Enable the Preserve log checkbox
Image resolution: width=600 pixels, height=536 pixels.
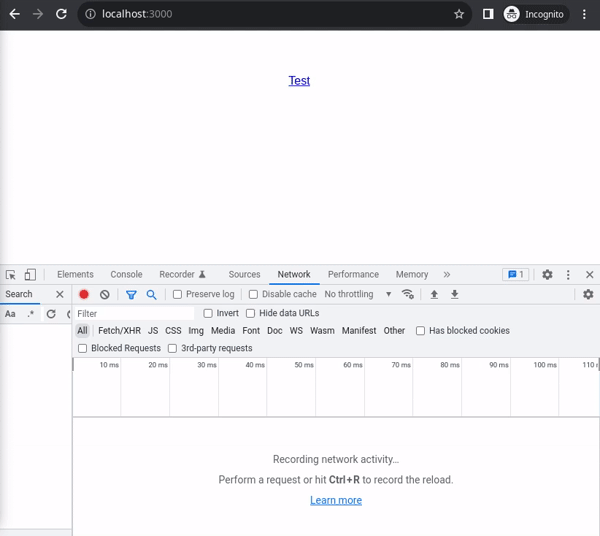[178, 295]
